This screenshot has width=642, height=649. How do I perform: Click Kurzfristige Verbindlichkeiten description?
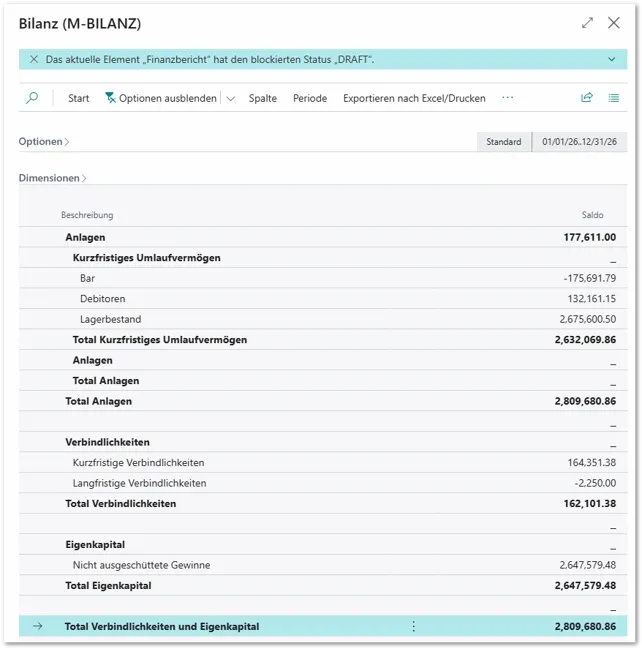point(138,463)
